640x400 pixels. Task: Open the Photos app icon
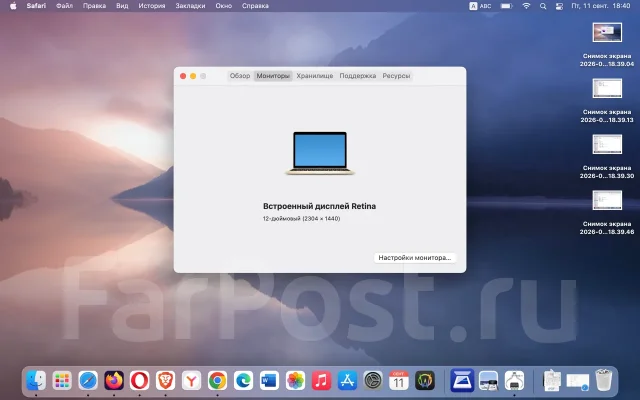295,380
